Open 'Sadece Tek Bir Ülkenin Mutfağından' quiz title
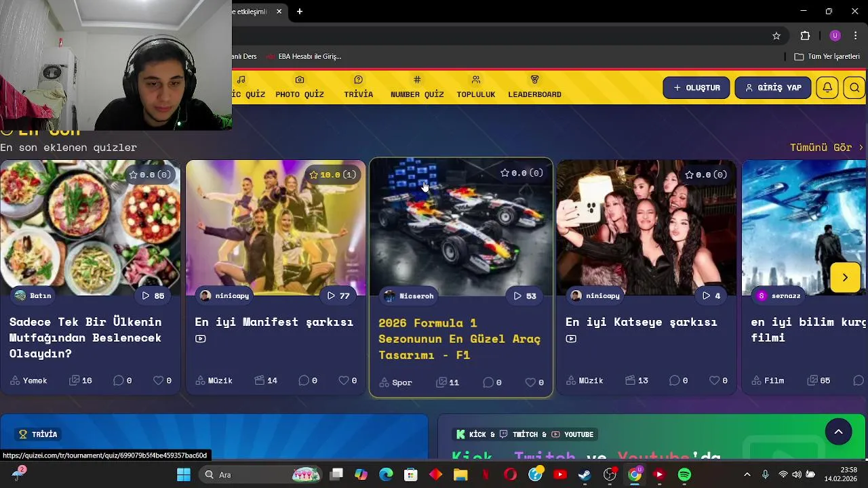 (85, 338)
